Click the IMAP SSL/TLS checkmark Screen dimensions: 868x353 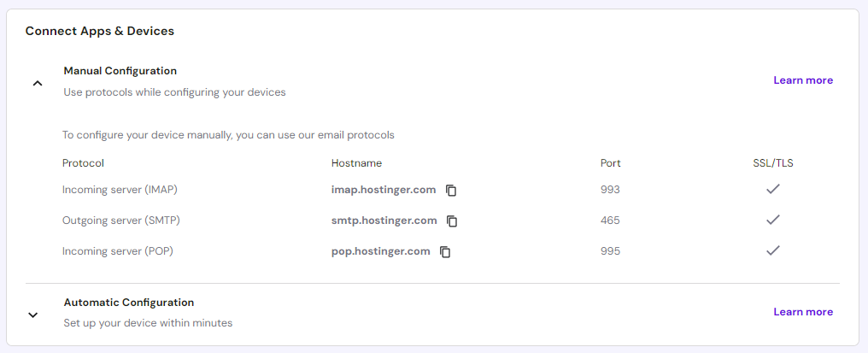click(x=772, y=189)
